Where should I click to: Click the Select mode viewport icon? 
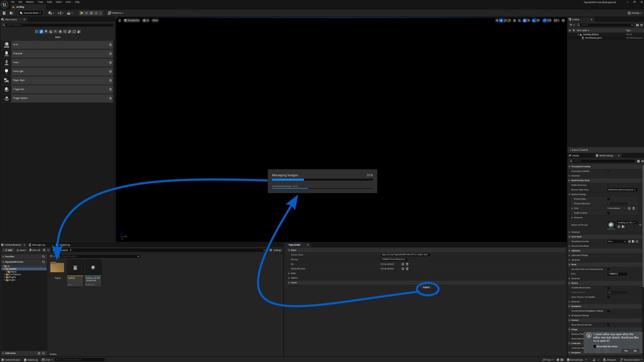click(x=497, y=21)
